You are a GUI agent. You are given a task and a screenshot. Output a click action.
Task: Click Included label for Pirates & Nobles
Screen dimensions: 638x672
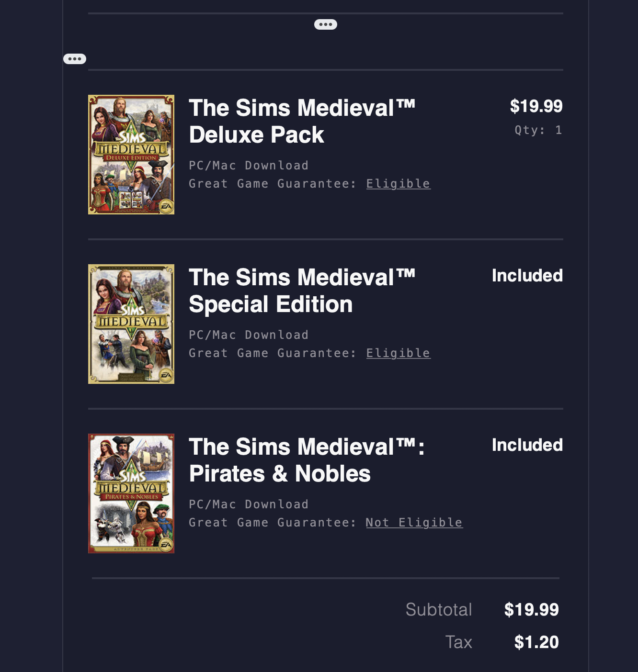[527, 445]
